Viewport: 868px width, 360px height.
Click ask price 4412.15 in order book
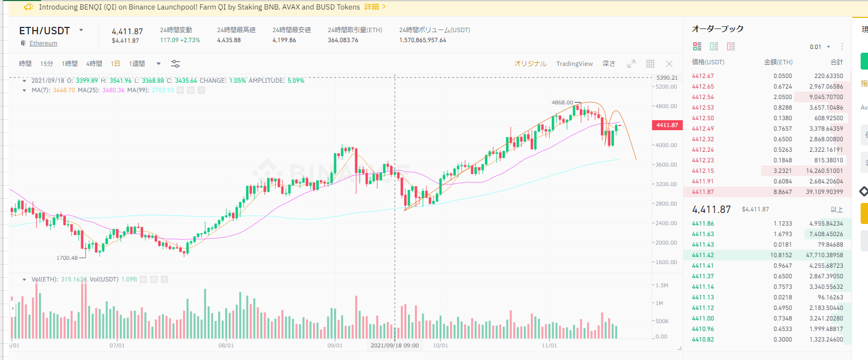point(703,171)
